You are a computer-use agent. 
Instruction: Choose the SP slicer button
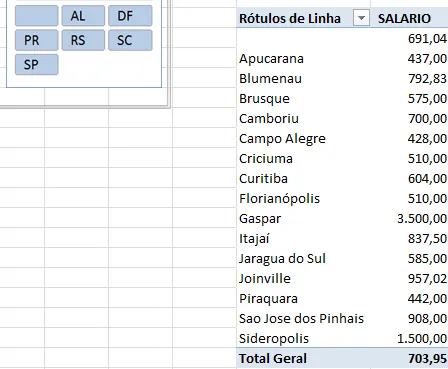pos(37,65)
